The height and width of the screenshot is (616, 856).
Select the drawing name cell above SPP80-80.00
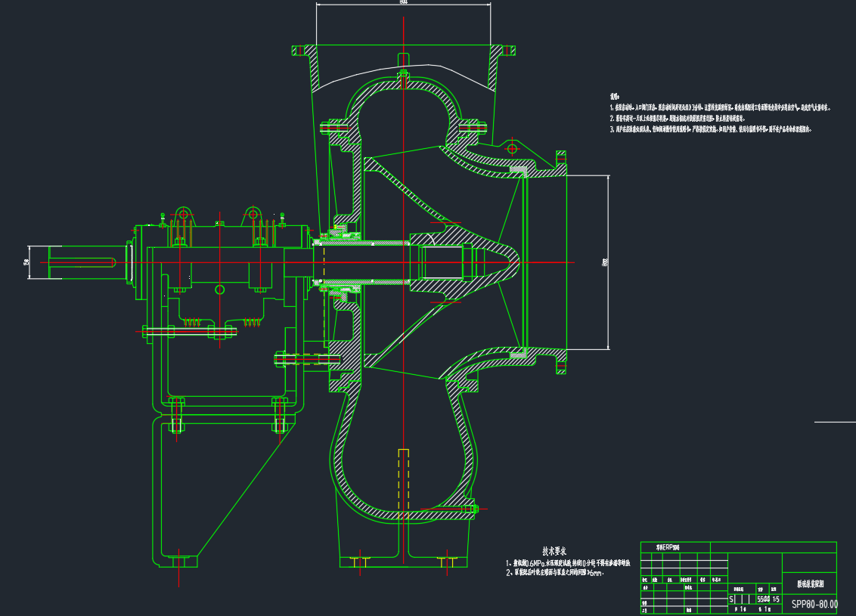[x=811, y=584]
